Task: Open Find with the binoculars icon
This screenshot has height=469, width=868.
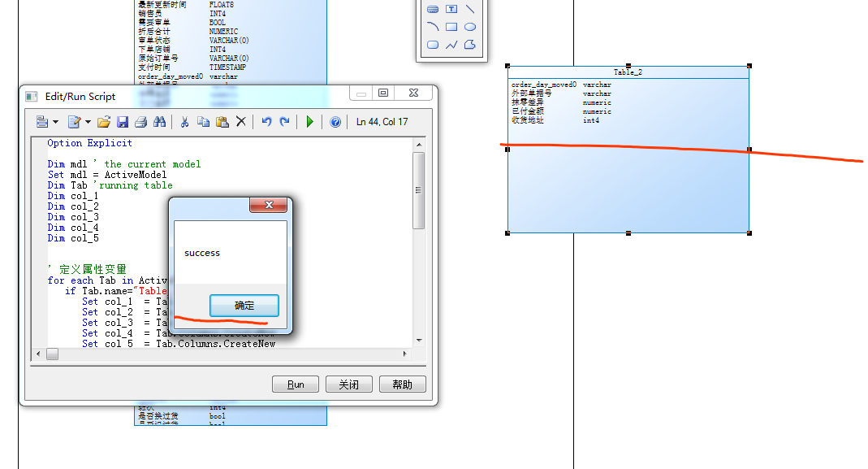Action: pyautogui.click(x=161, y=122)
